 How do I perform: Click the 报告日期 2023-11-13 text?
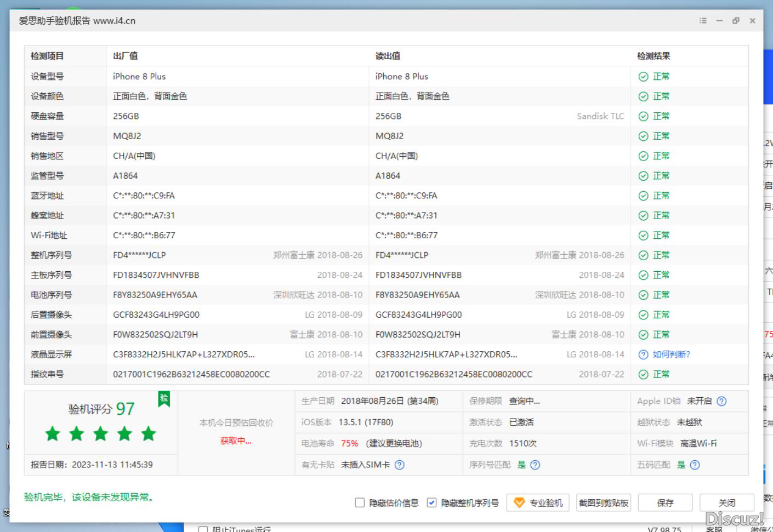(92, 465)
